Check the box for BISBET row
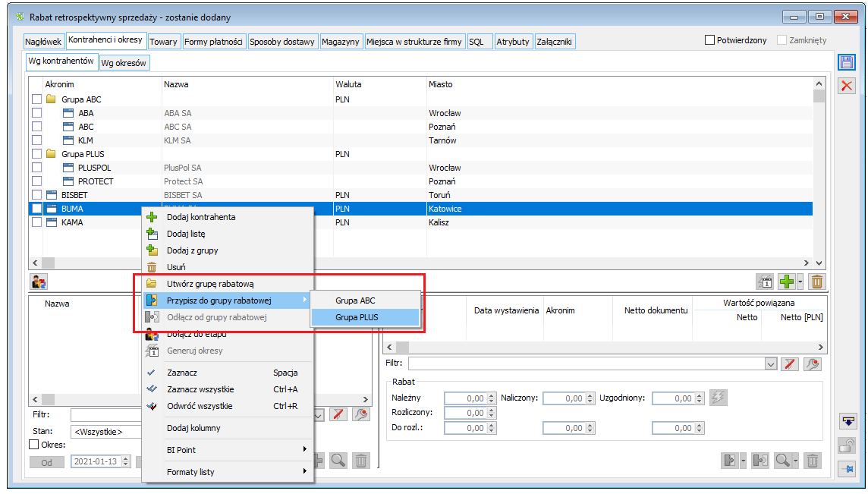 click(36, 195)
